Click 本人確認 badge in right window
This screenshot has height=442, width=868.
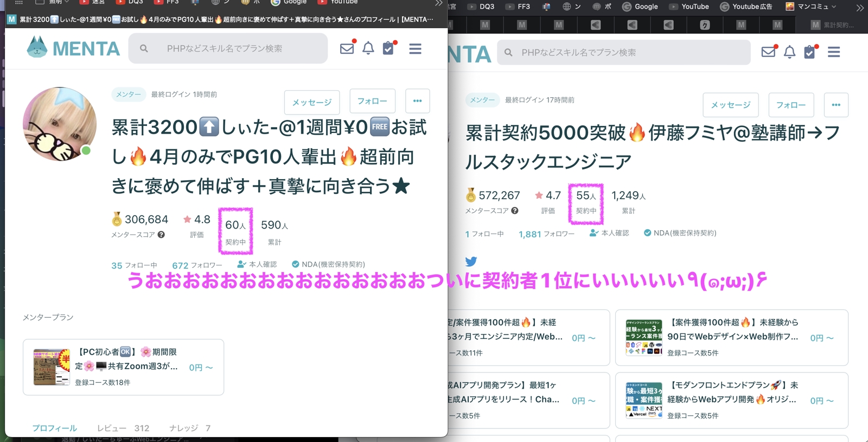(609, 233)
